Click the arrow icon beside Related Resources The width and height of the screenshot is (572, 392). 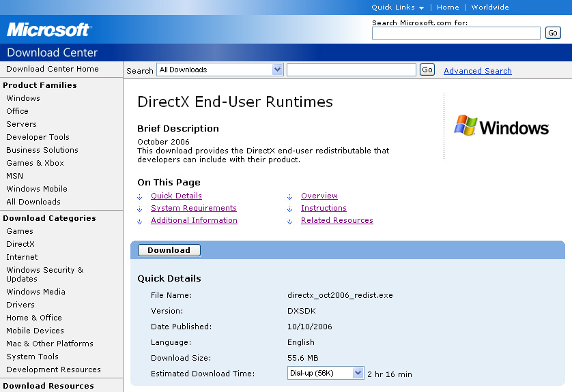pyautogui.click(x=290, y=221)
